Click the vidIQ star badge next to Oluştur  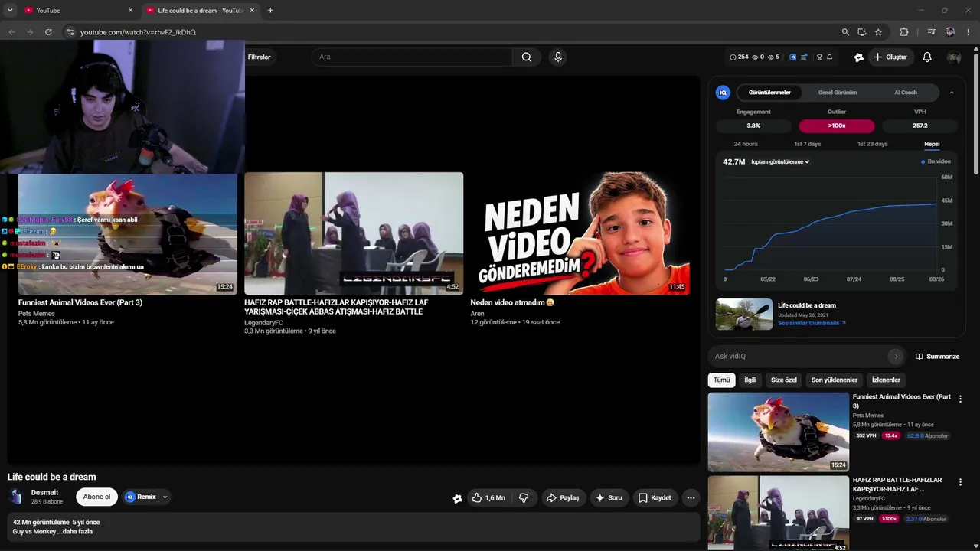[859, 57]
